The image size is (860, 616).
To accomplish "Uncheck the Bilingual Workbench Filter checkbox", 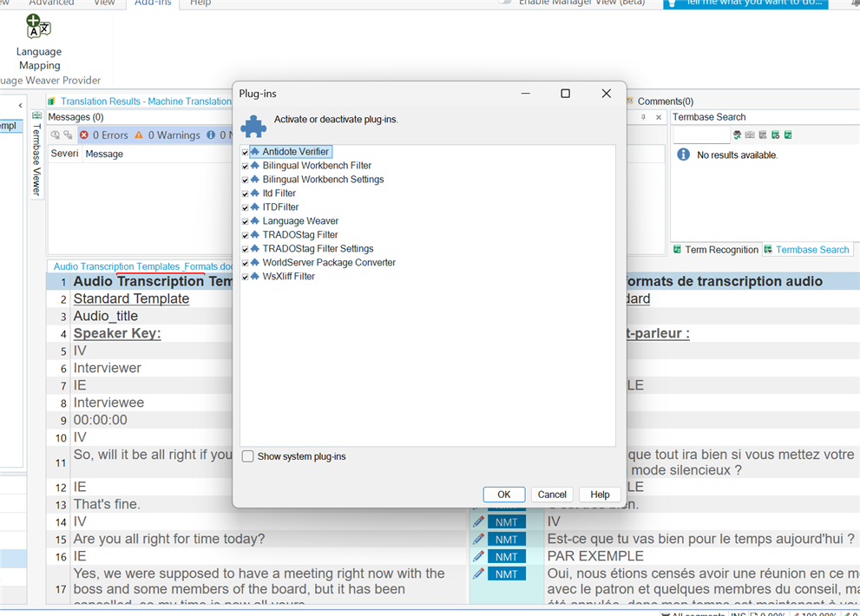I will click(x=246, y=166).
